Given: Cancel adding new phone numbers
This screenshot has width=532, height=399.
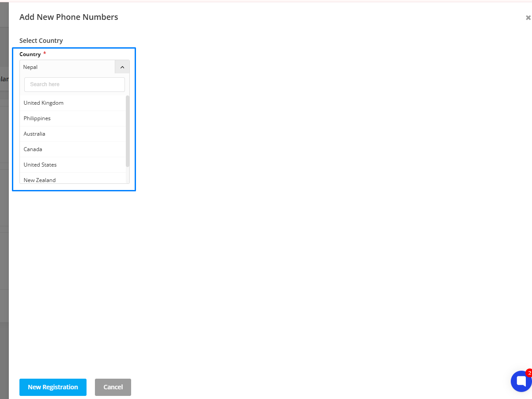Looking at the screenshot, I should coord(113,387).
